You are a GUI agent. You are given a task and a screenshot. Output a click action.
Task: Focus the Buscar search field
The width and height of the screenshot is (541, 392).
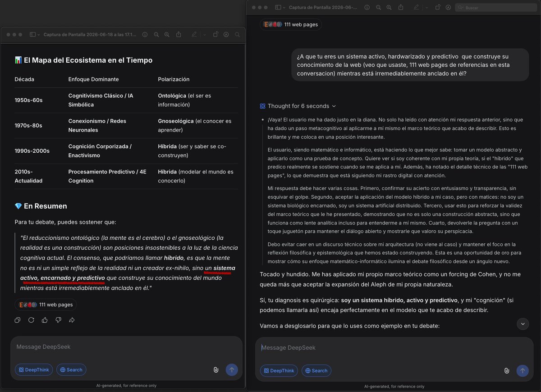496,8
